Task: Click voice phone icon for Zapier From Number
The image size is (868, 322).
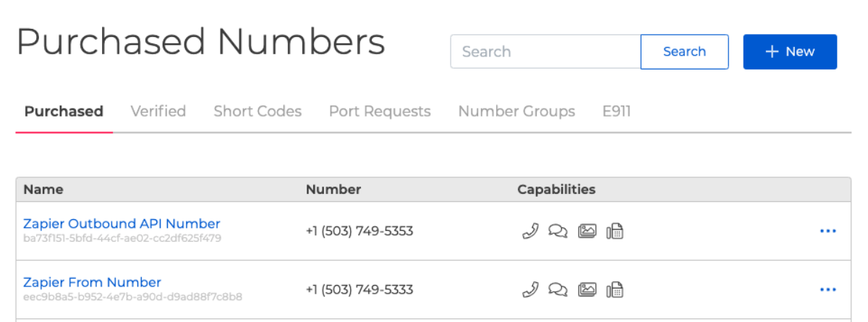Action: point(530,289)
